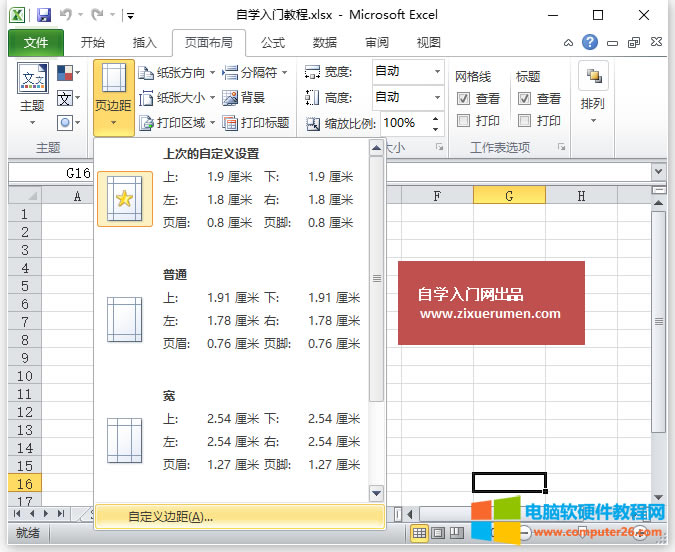Enable 标题 打印 headings print checkbox

point(524,120)
